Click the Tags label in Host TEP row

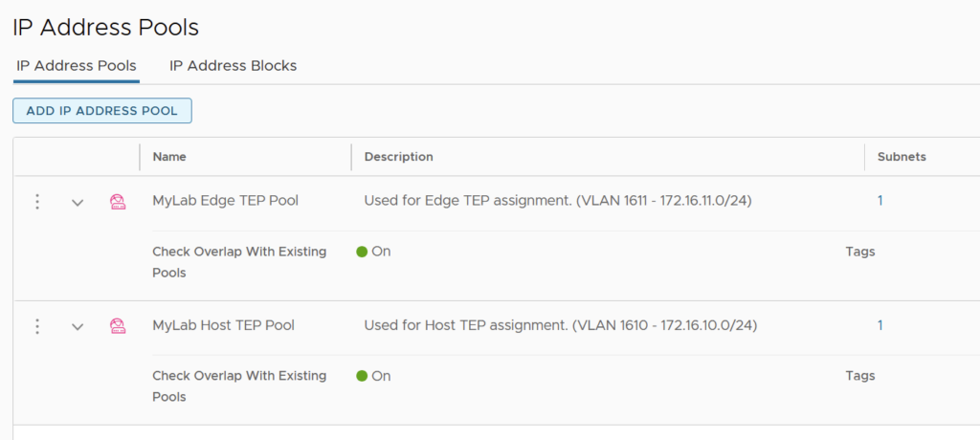860,376
